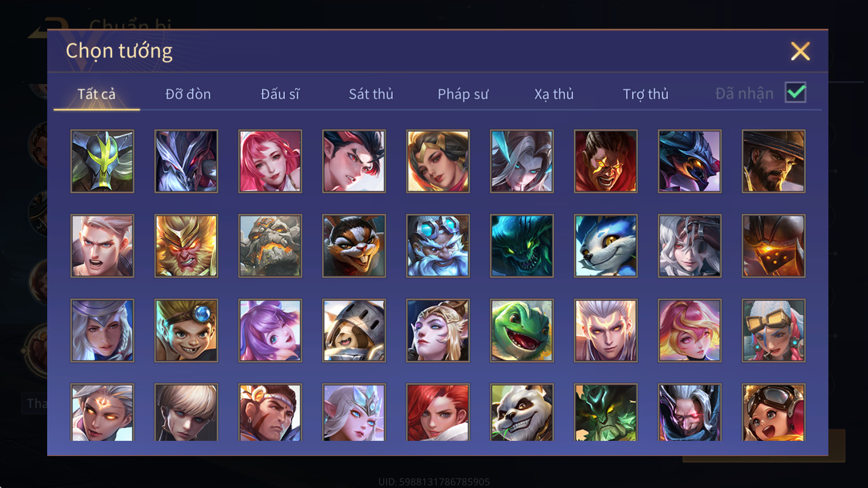Select the Đấu sĩ tab
Viewport: 868px width, 488px height.
pyautogui.click(x=280, y=94)
